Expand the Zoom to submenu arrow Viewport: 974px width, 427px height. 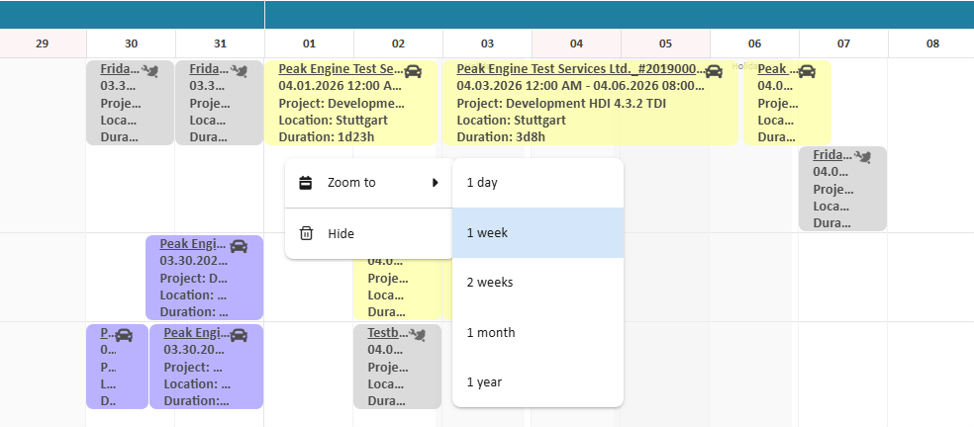(435, 183)
